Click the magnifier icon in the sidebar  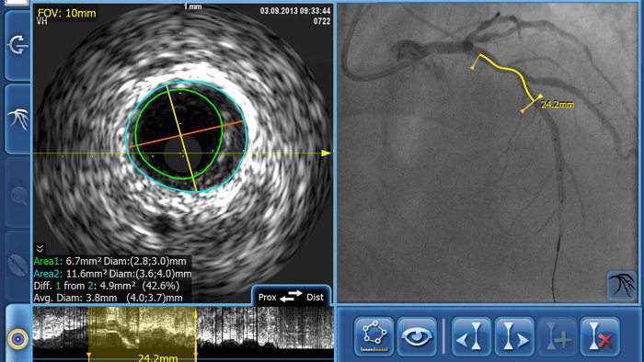tap(17, 193)
